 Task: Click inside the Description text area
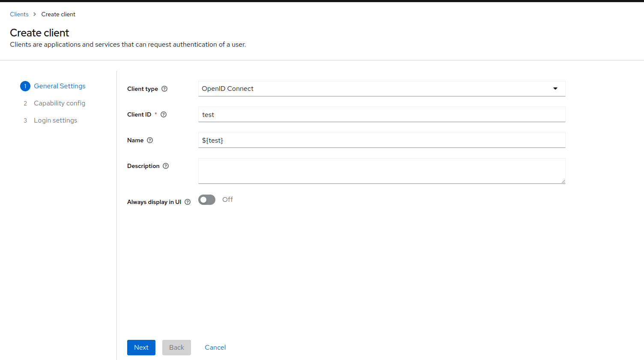pyautogui.click(x=381, y=171)
